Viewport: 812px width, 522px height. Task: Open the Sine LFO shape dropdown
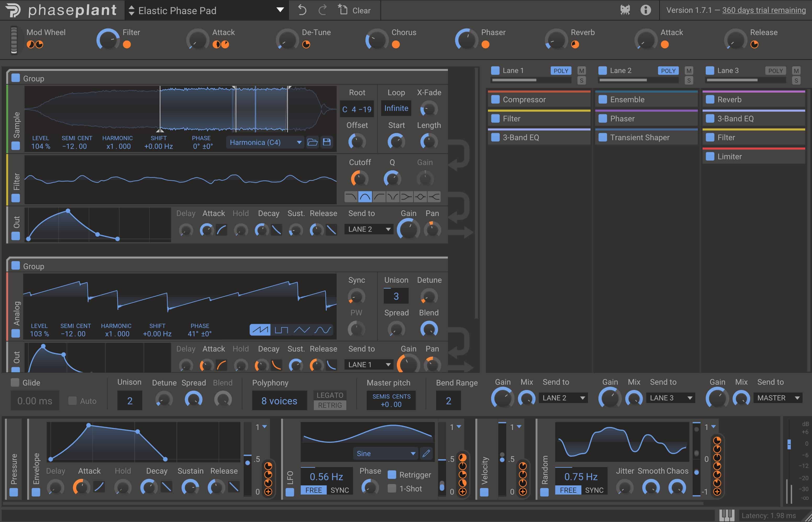click(x=386, y=453)
